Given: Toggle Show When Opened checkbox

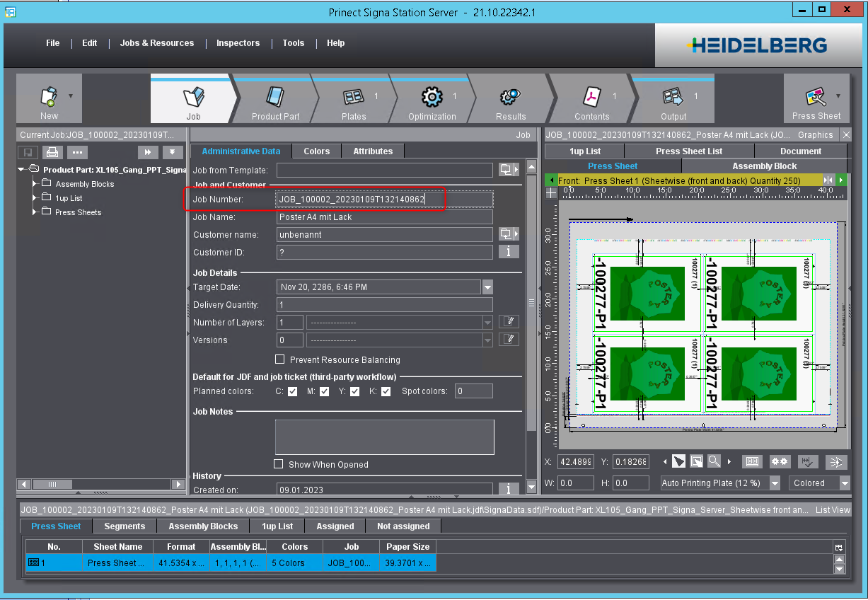Looking at the screenshot, I should point(279,464).
